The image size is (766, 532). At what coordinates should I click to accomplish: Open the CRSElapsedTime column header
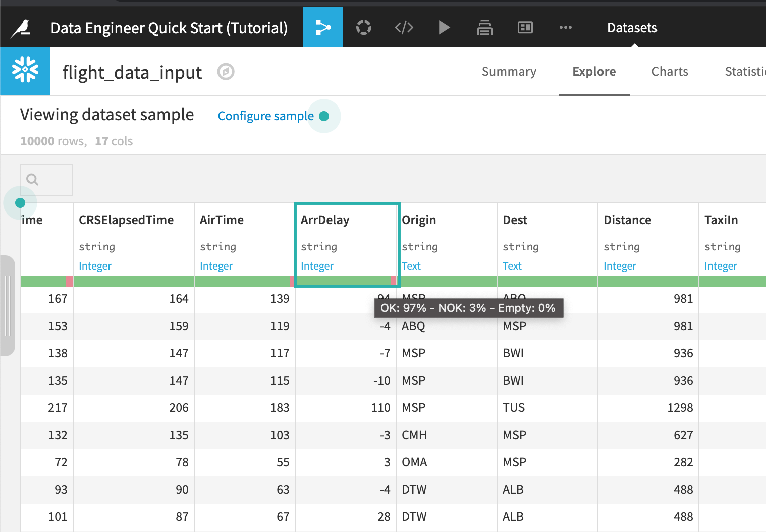tap(126, 220)
